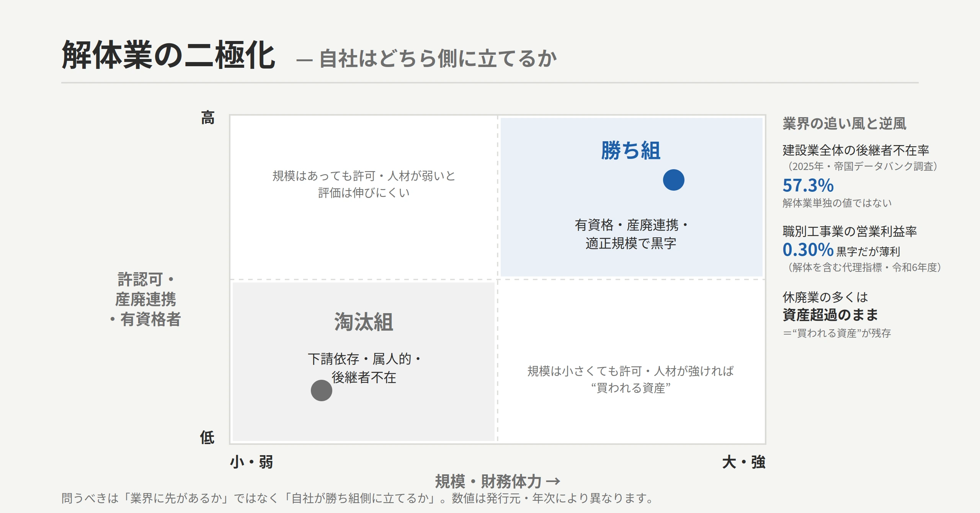Click the 低 axis label
This screenshot has height=513, width=980.
pos(207,437)
